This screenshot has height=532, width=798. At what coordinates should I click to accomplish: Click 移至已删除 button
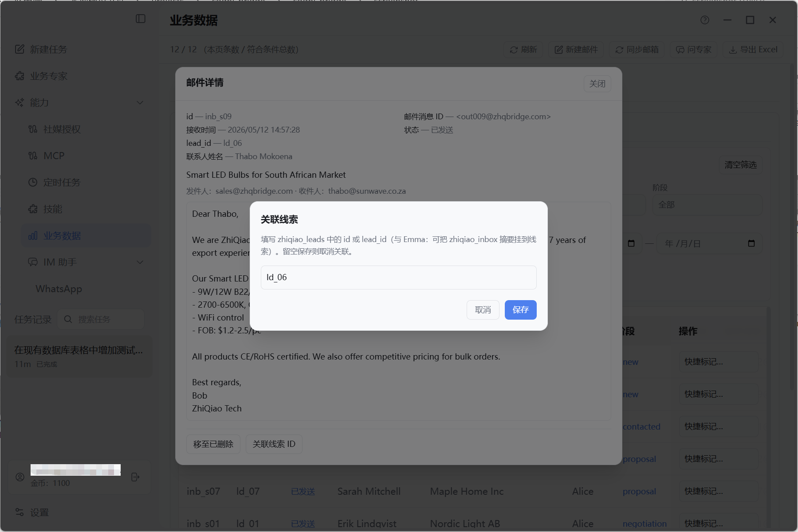[213, 444]
